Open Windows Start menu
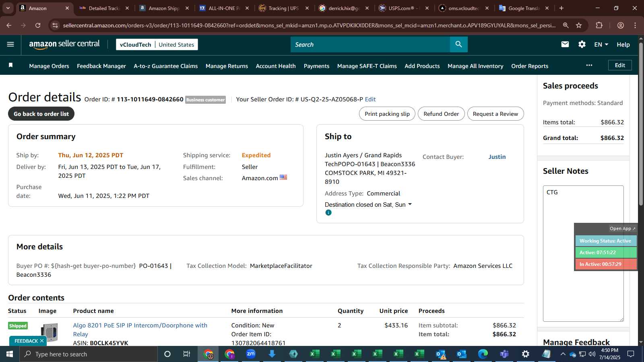The width and height of the screenshot is (644, 362). tap(10, 354)
